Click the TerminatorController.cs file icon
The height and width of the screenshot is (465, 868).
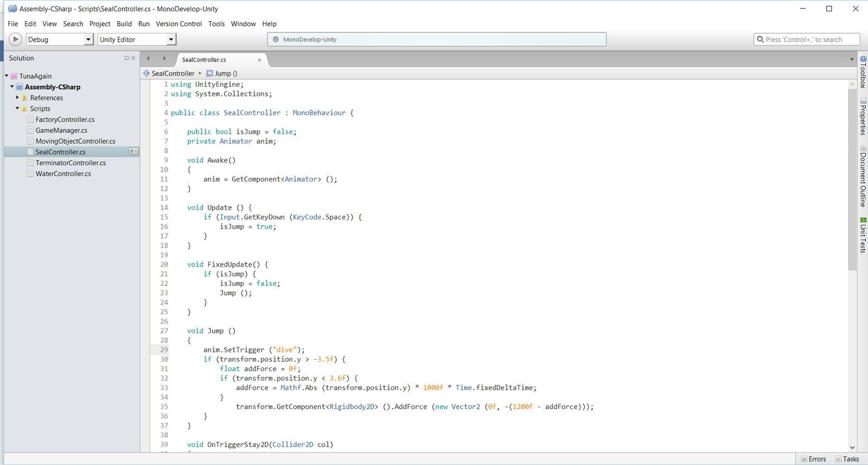(30, 163)
